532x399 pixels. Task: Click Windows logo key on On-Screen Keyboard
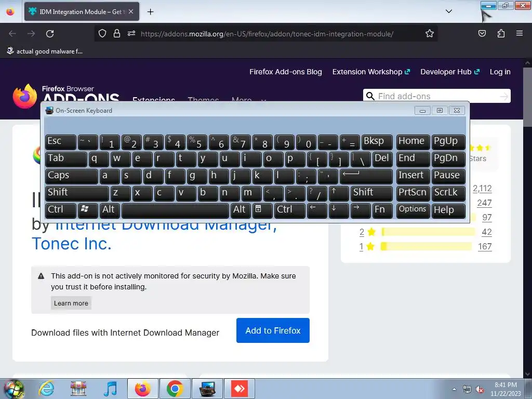(88, 210)
